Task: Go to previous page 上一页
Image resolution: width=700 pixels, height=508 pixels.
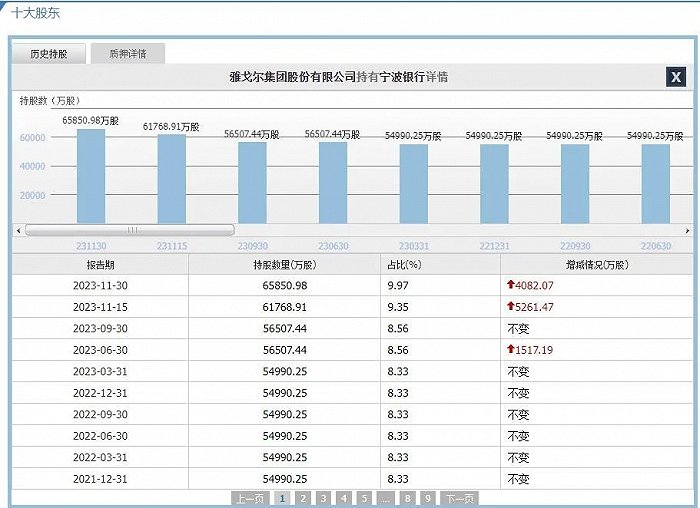Action: coord(250,498)
